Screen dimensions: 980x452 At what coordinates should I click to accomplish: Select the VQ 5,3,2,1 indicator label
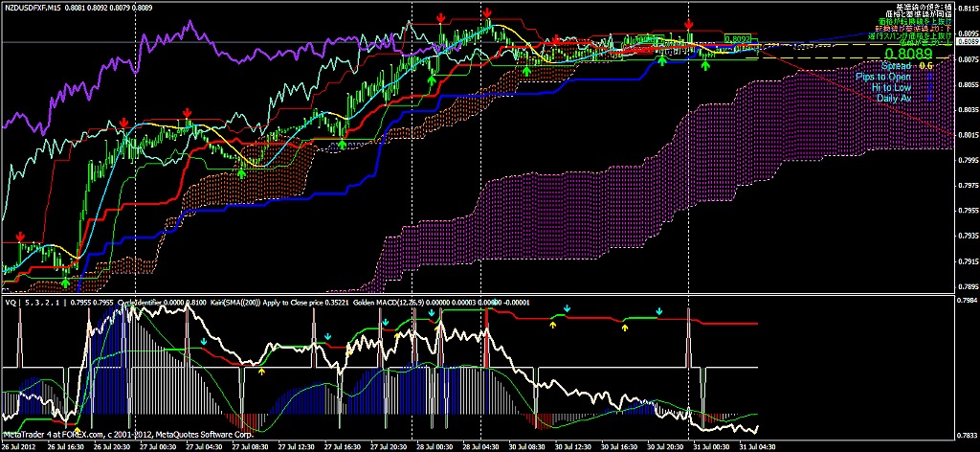coord(33,303)
